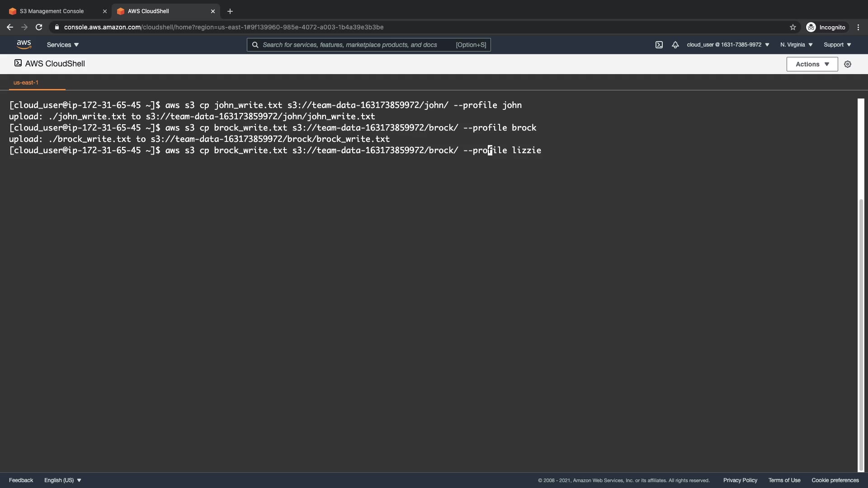Viewport: 868px width, 488px height.
Task: Expand the Support menu
Action: pos(837,45)
